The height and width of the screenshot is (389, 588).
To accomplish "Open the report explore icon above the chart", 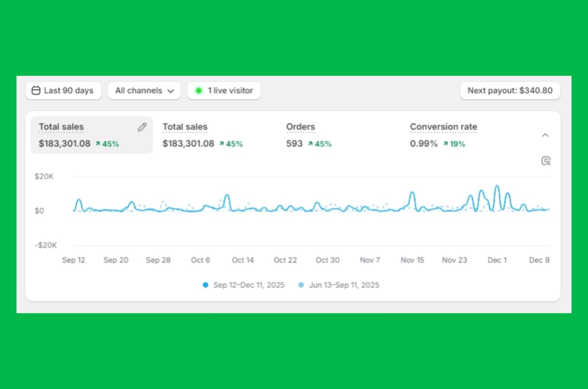I will [545, 161].
